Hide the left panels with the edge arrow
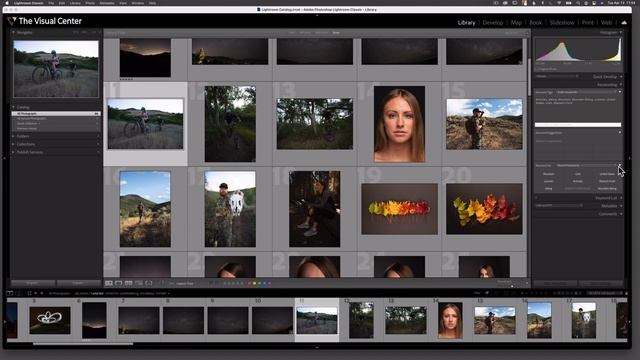The width and height of the screenshot is (640, 360). [4, 158]
